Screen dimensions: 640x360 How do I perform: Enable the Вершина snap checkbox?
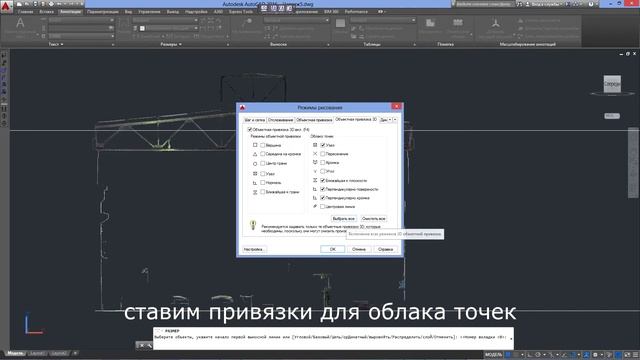click(x=262, y=145)
